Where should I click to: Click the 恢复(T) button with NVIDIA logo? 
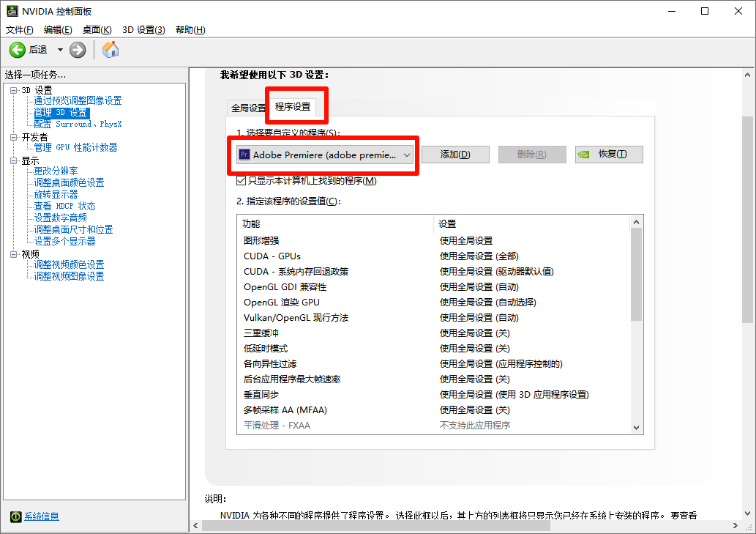pos(609,155)
